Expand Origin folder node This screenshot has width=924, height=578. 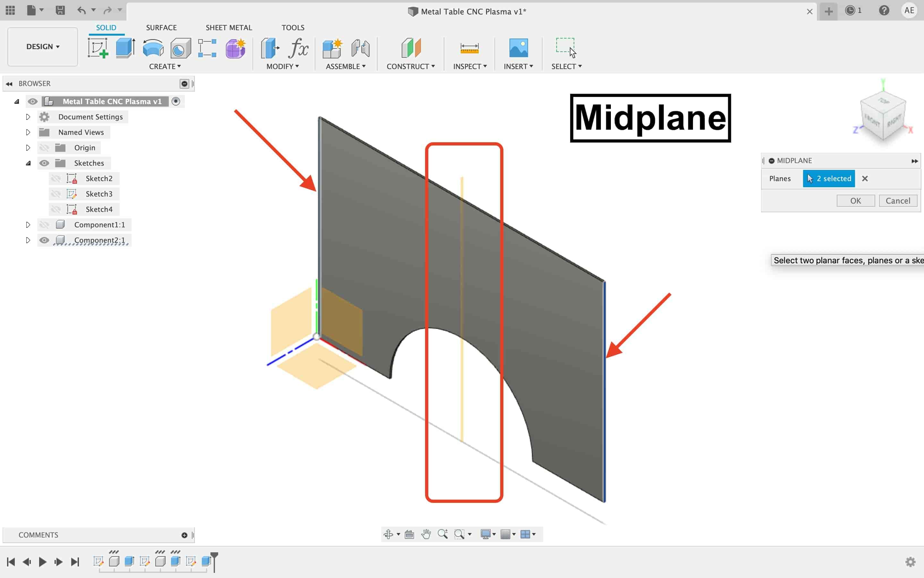[x=28, y=148]
